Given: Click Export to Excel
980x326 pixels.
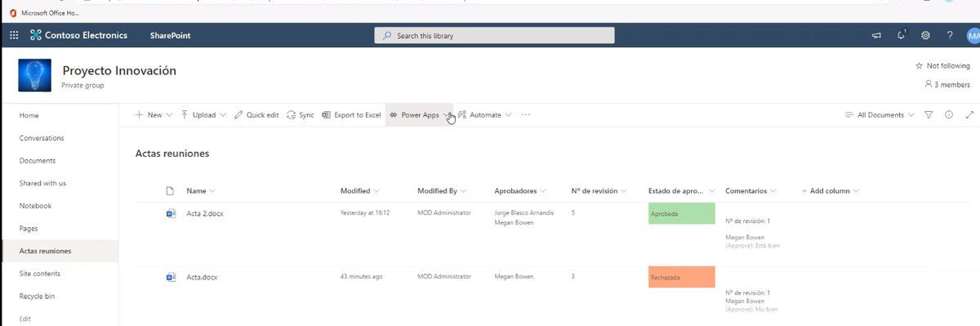Looking at the screenshot, I should [351, 115].
